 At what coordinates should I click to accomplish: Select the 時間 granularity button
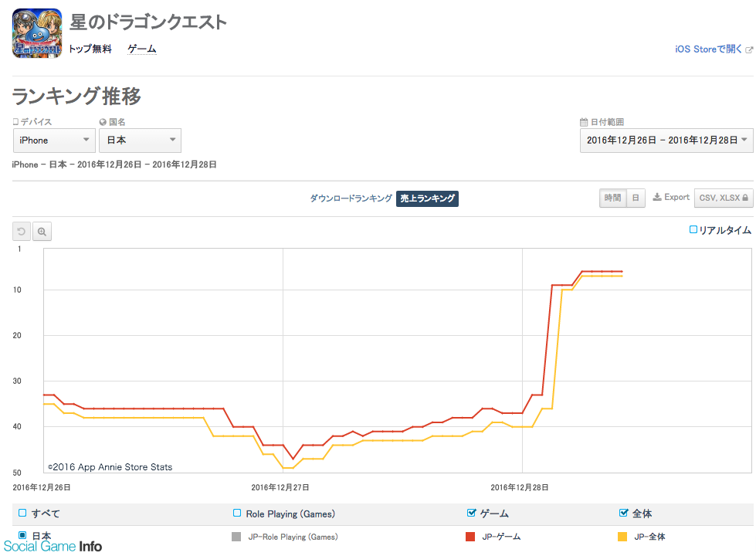point(613,198)
